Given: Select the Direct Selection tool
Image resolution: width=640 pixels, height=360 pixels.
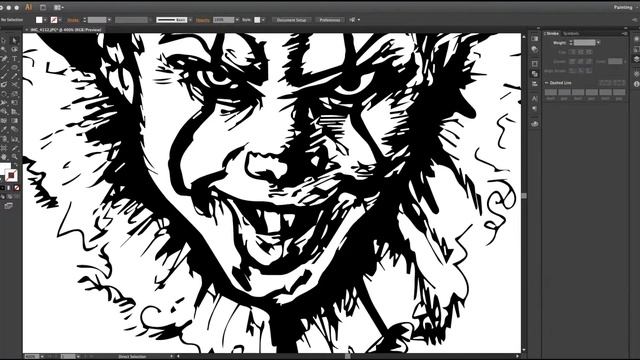Looking at the screenshot, I should pyautogui.click(x=14, y=41).
